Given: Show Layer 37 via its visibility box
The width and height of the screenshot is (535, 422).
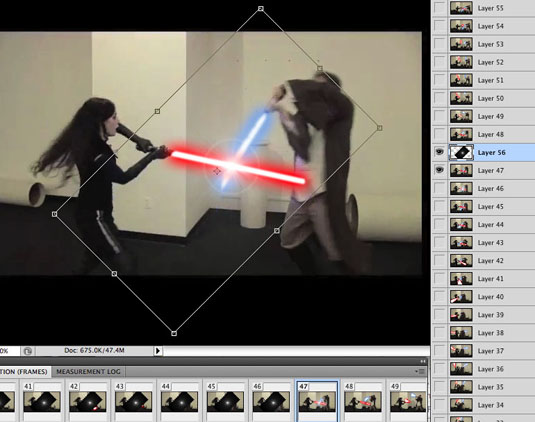Looking at the screenshot, I should pyautogui.click(x=439, y=351).
